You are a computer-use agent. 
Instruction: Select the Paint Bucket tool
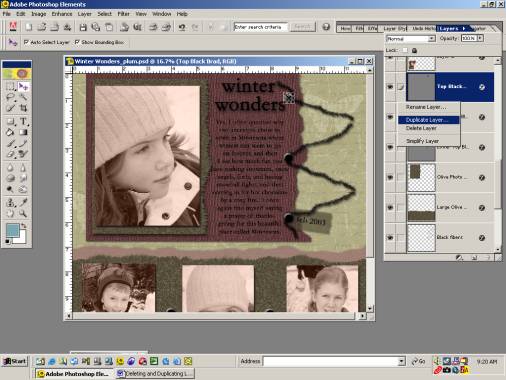[x=10, y=132]
